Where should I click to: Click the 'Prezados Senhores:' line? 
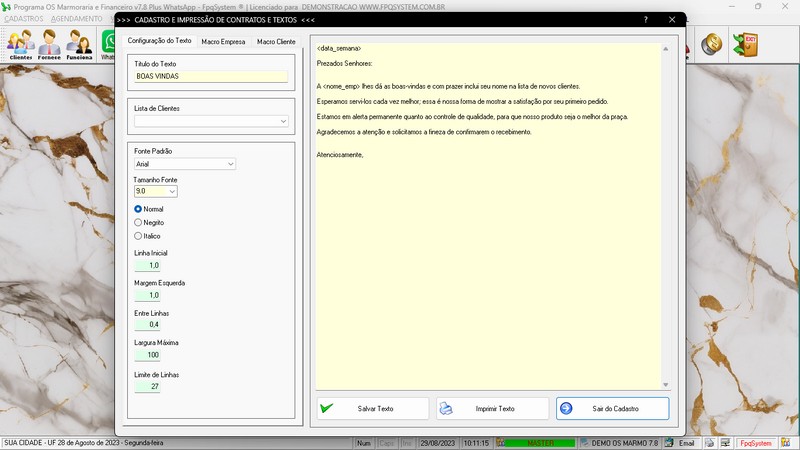[x=344, y=64]
